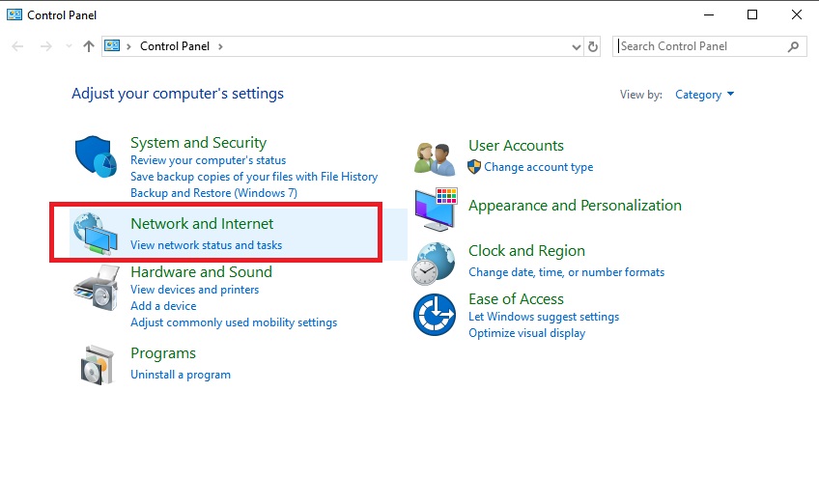This screenshot has height=504, width=819.
Task: Open View network status and tasks
Action: point(206,245)
